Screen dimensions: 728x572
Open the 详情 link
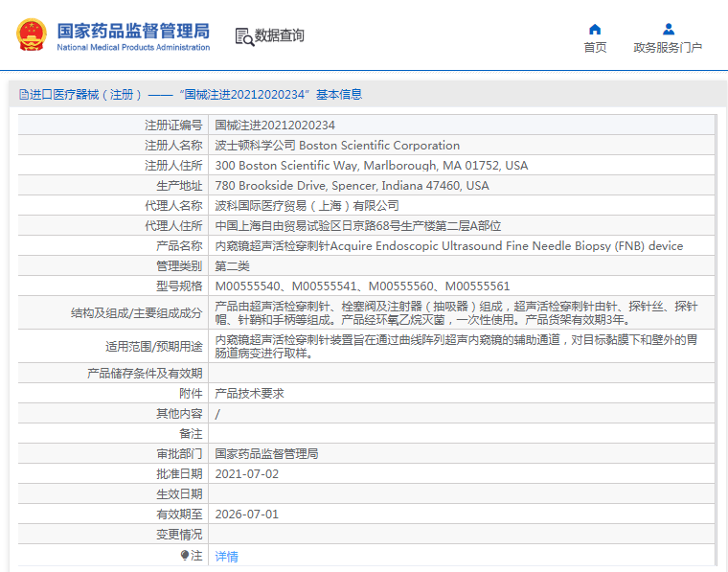tap(227, 557)
